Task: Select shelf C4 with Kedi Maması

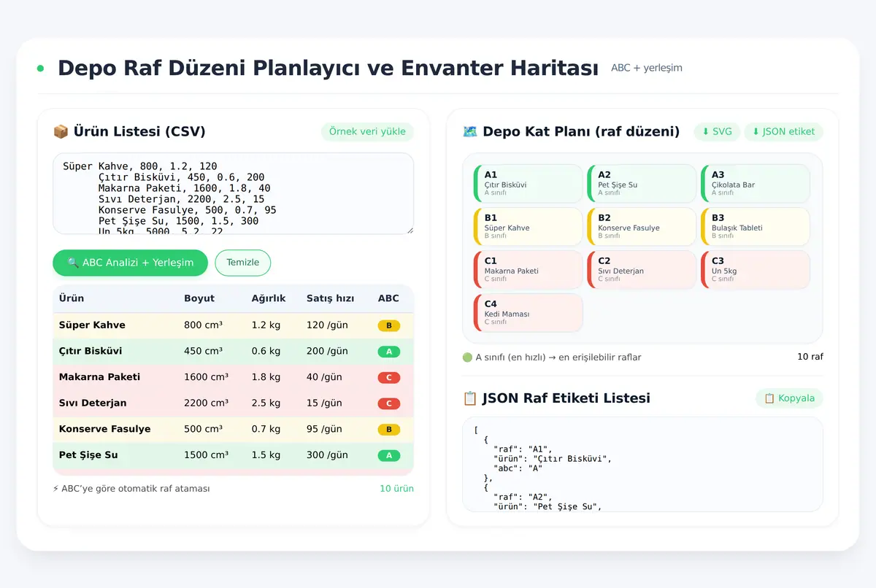Action: click(529, 313)
